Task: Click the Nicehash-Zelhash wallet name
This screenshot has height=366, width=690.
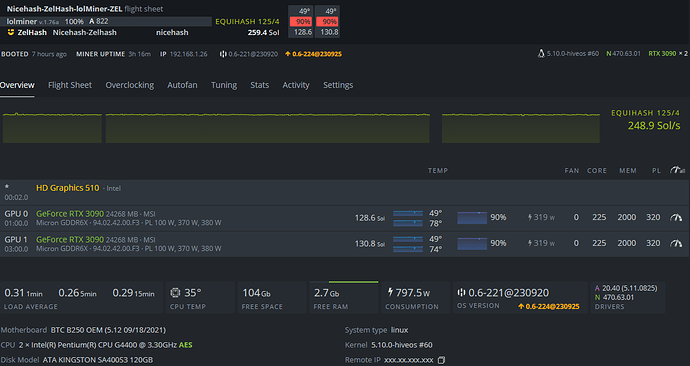Action: (84, 33)
